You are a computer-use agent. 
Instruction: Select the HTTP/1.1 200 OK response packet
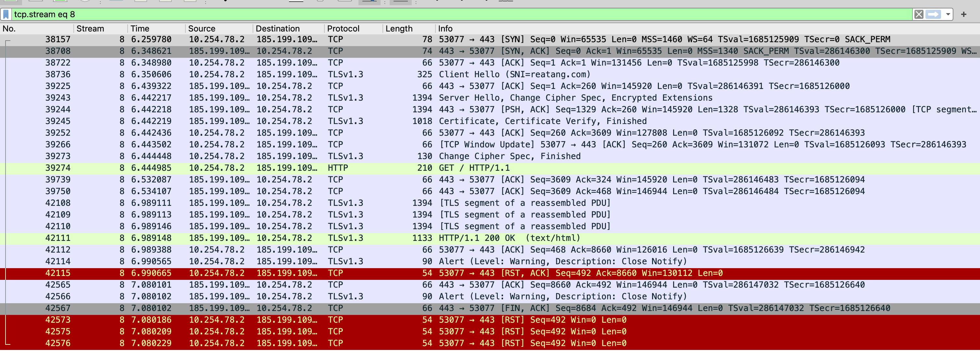[x=490, y=238]
